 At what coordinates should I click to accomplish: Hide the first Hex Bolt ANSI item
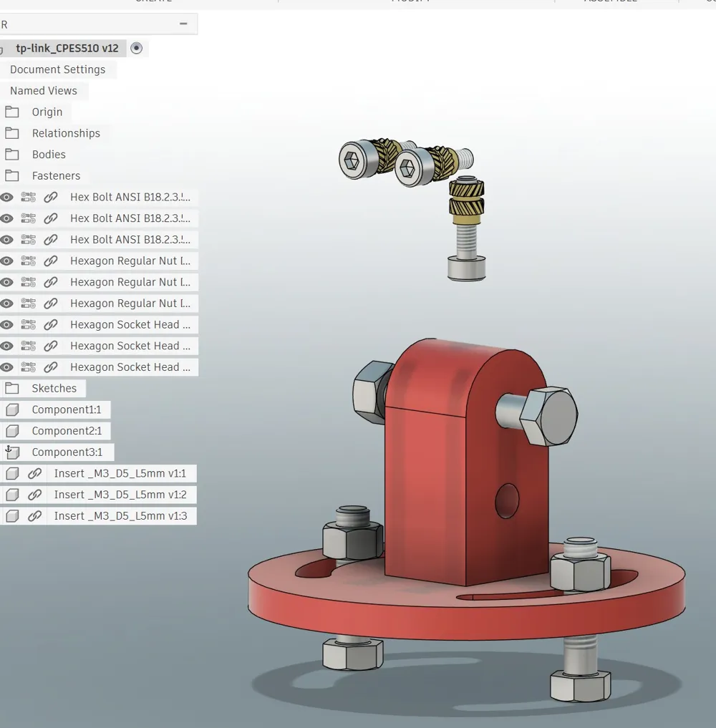click(6, 198)
